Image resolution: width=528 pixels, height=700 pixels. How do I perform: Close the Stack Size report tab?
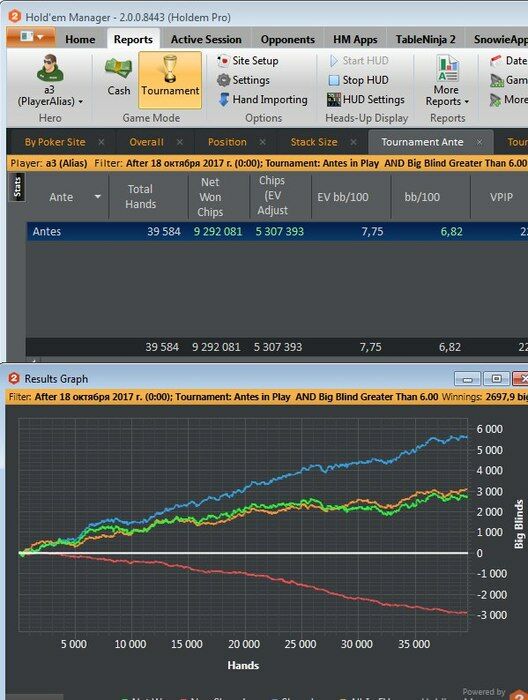point(353,142)
